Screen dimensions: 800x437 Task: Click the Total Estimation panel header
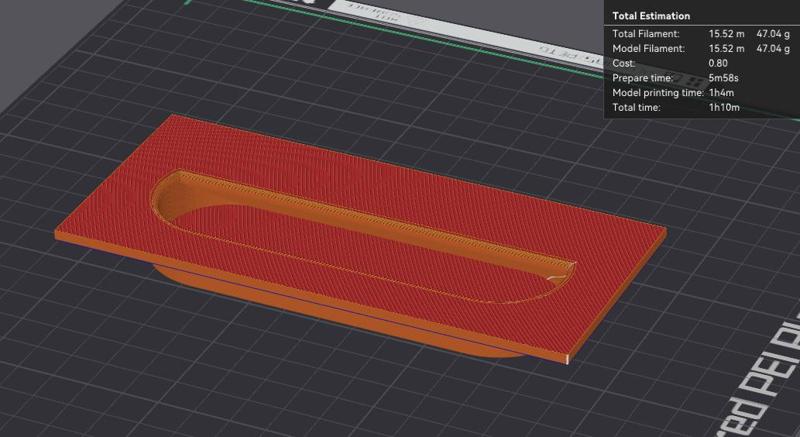tap(651, 16)
